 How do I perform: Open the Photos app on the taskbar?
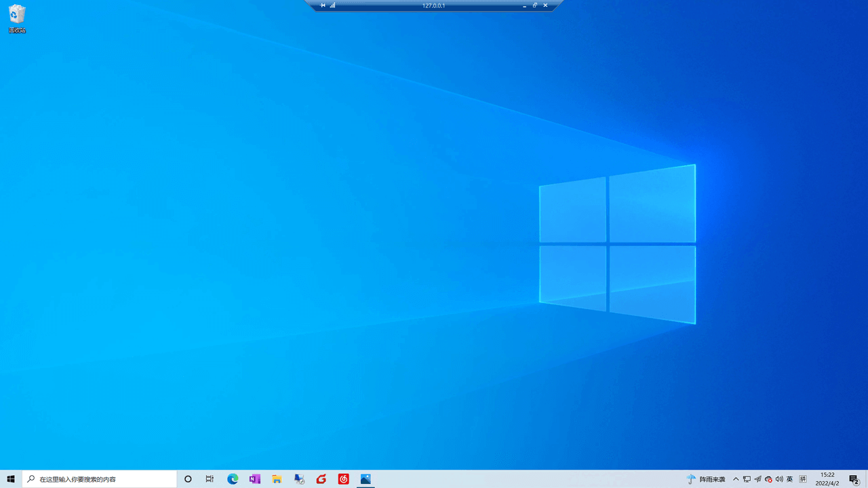[x=366, y=479]
